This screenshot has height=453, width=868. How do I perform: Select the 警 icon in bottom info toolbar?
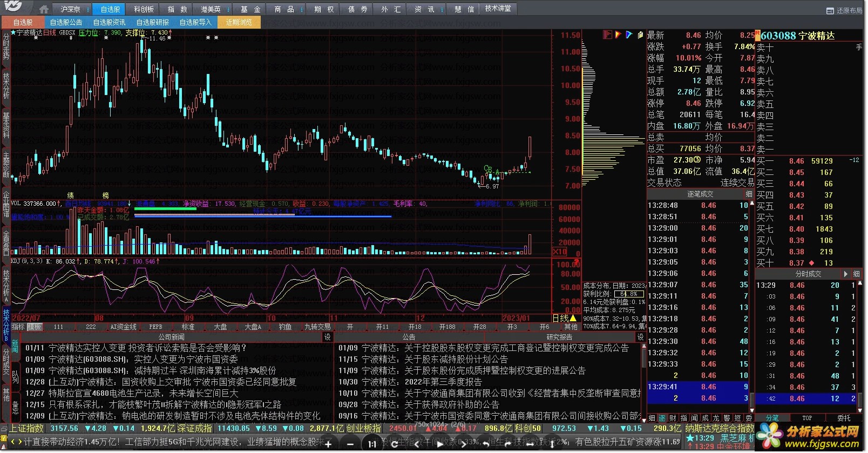click(x=727, y=418)
